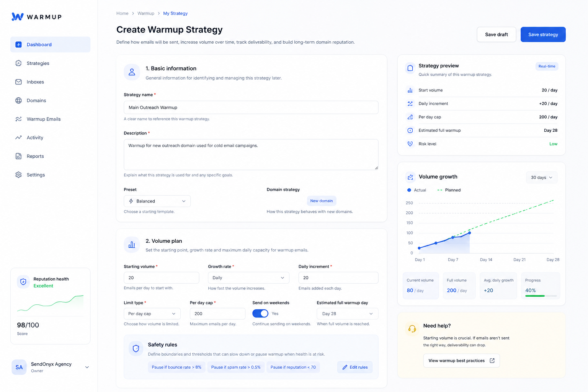Click the WARMUP logo icon

pos(18,16)
